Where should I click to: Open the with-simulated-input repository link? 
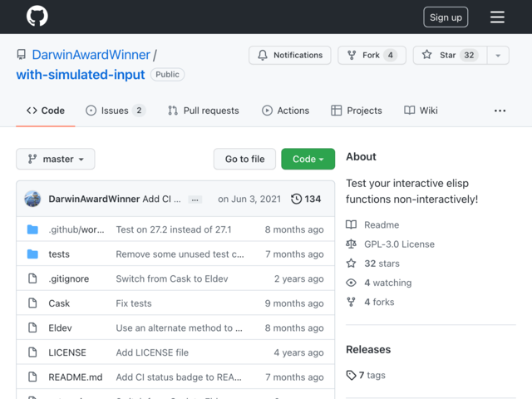[x=81, y=74]
